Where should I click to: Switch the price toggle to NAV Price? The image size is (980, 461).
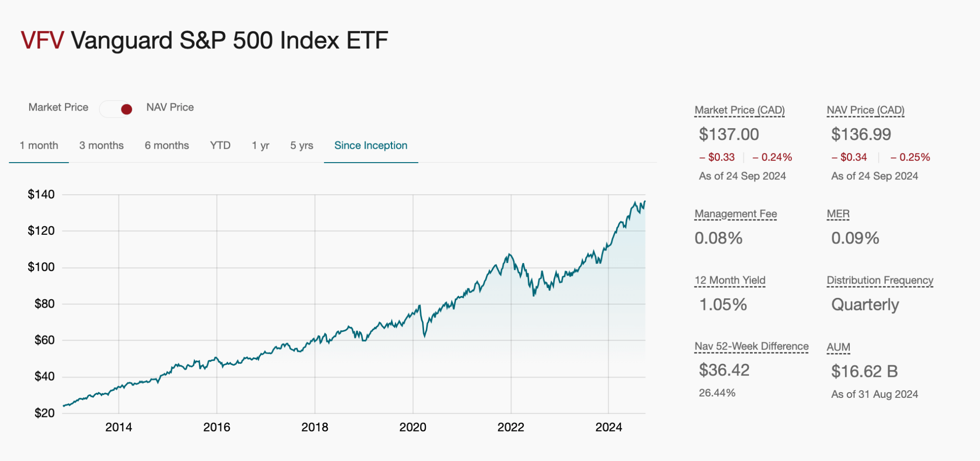pyautogui.click(x=170, y=107)
